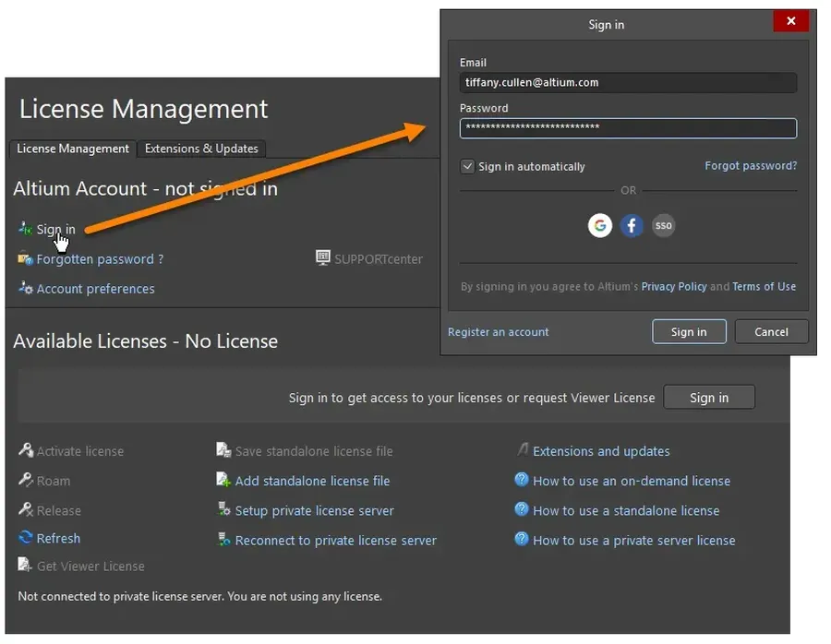Click the Activate license key icon
The image size is (831, 644).
tap(26, 450)
